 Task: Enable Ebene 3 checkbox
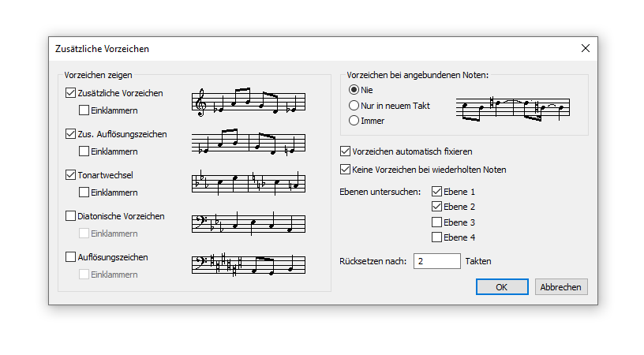(x=436, y=222)
